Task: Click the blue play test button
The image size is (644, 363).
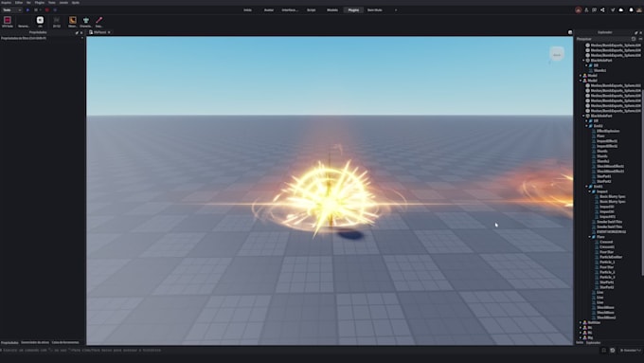Action: (27, 9)
